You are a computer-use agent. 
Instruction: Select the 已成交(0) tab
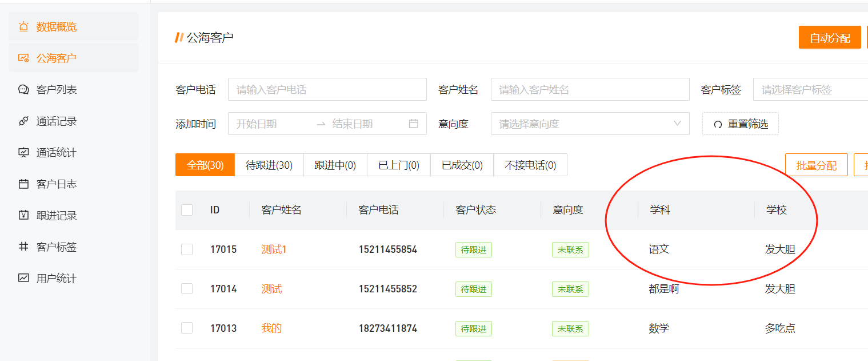pyautogui.click(x=462, y=165)
